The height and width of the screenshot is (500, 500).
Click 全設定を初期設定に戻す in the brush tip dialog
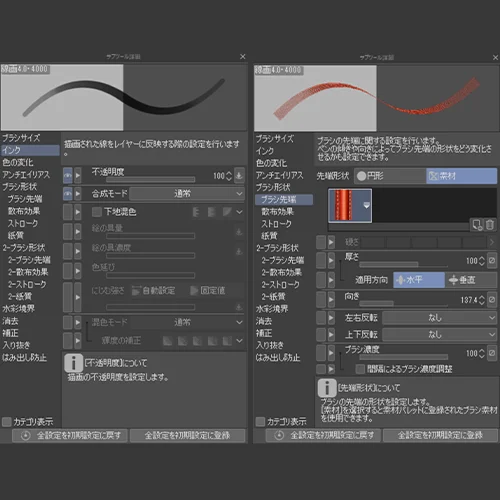[323, 435]
